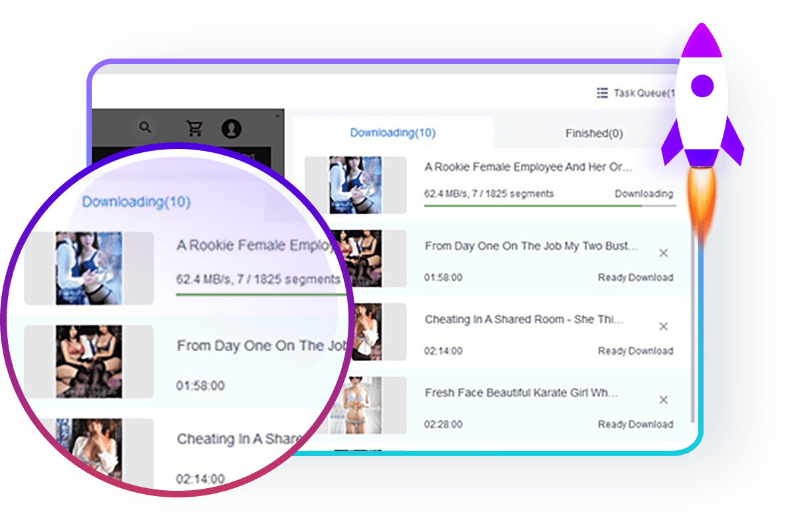Select the Downloading(10) tab in main panel
This screenshot has height=532, width=798.
(x=392, y=132)
